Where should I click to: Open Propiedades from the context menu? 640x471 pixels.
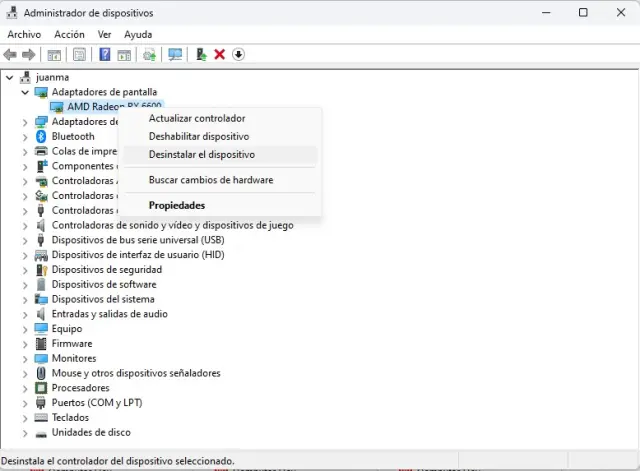(x=176, y=205)
